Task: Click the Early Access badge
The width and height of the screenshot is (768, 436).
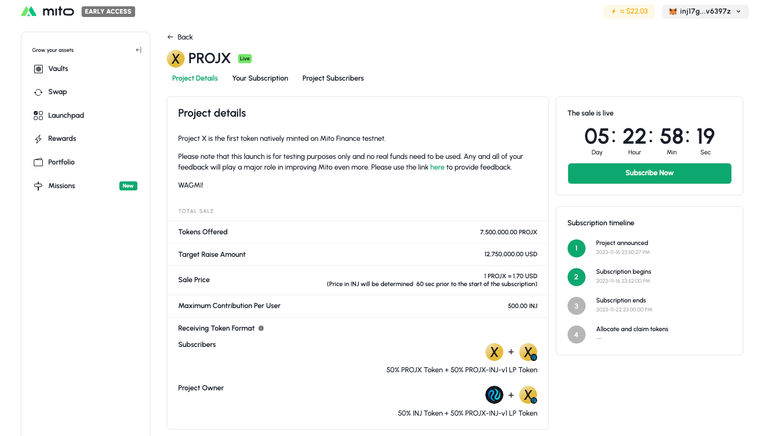Action: [x=108, y=12]
